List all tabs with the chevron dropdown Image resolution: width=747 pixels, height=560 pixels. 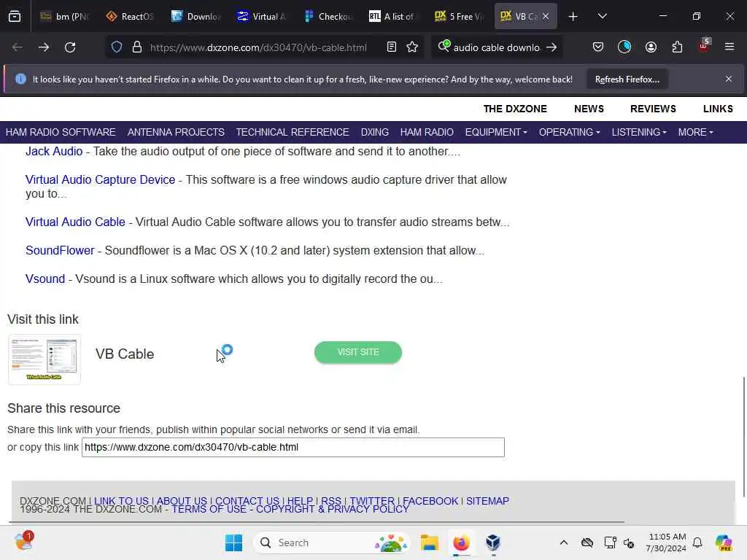pyautogui.click(x=602, y=16)
